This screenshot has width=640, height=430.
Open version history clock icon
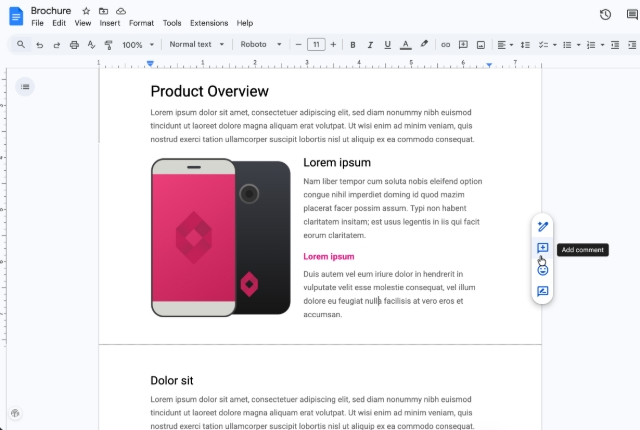pos(605,15)
